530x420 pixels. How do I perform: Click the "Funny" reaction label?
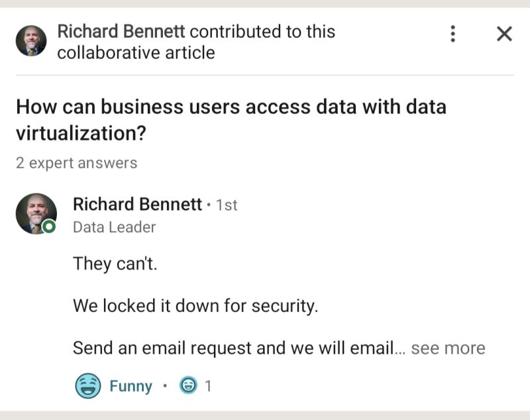click(x=131, y=386)
